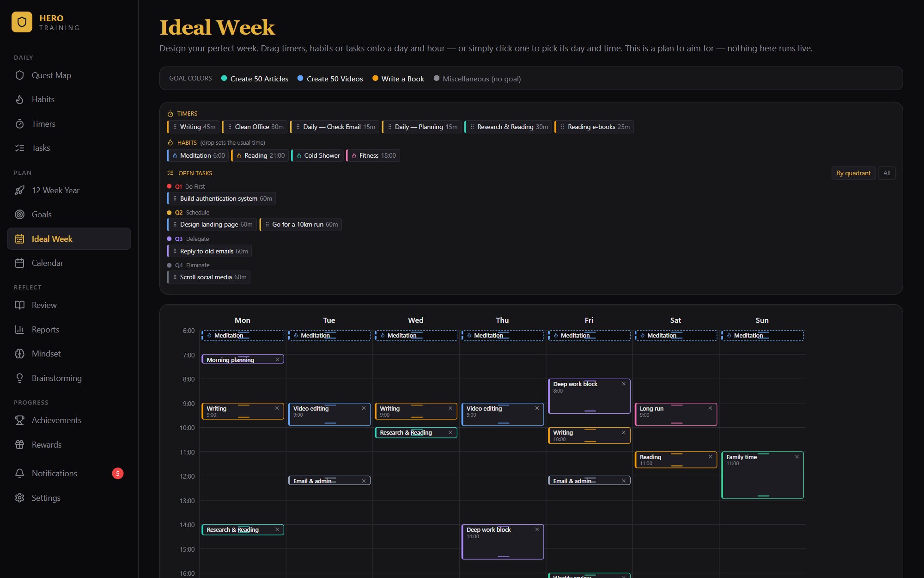Click the Create 50 Videos blue color dot
The width and height of the screenshot is (924, 578).
pos(300,78)
